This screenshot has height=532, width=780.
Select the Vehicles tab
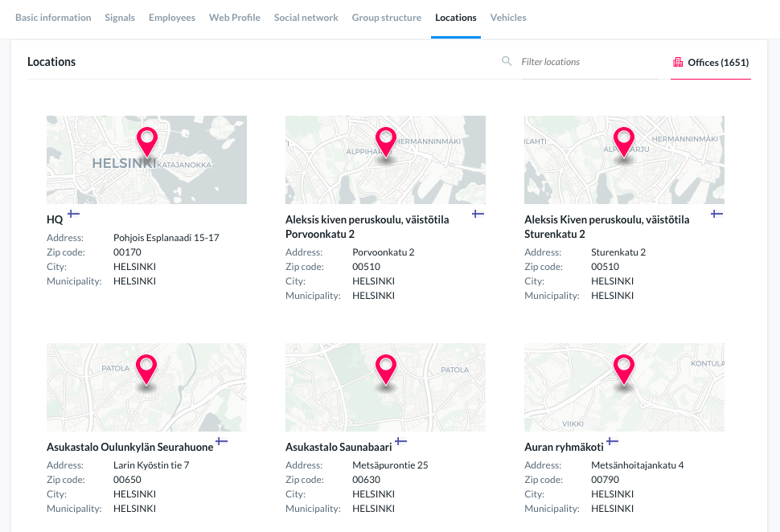[508, 18]
